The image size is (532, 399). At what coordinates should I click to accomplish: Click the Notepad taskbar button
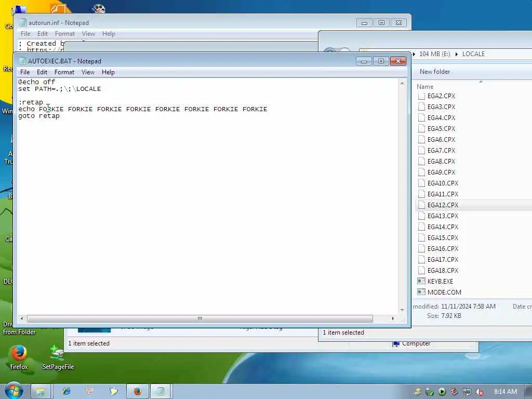161,392
